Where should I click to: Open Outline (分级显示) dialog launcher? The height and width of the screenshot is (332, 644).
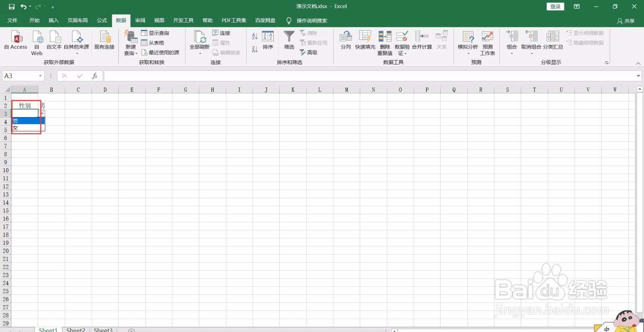(x=607, y=63)
